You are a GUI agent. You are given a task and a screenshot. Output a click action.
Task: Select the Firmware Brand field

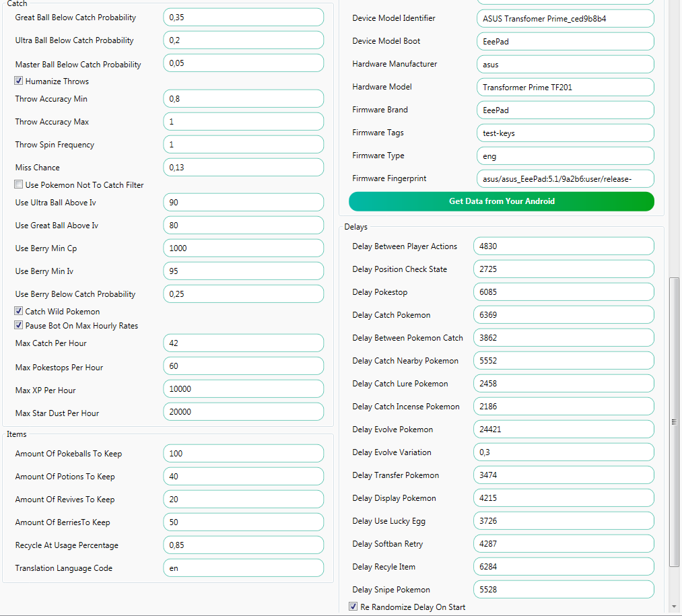click(566, 110)
